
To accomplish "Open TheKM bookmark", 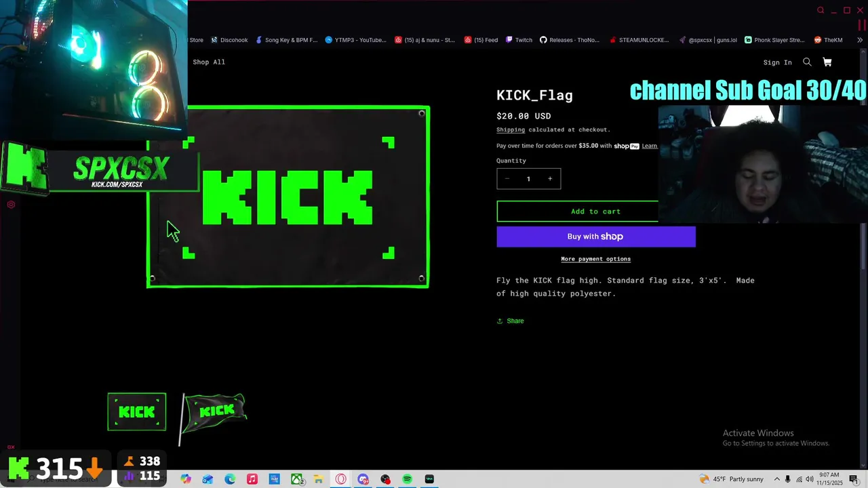I will (x=828, y=40).
